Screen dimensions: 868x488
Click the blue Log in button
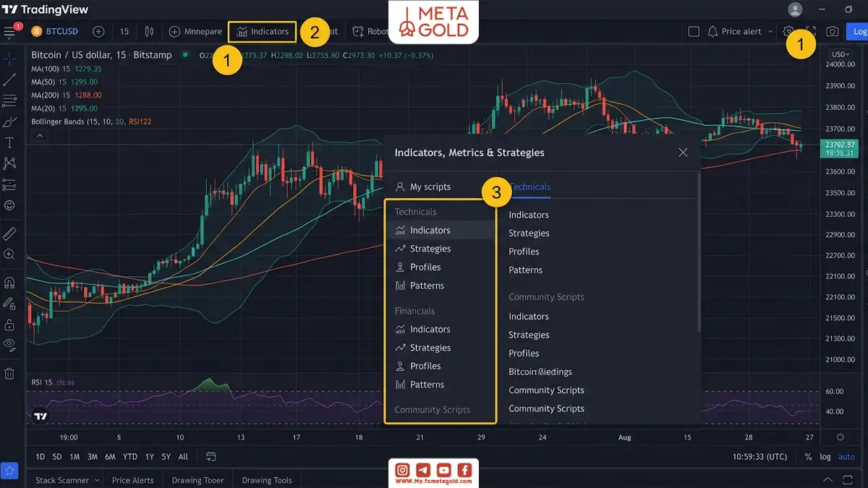pyautogui.click(x=856, y=32)
